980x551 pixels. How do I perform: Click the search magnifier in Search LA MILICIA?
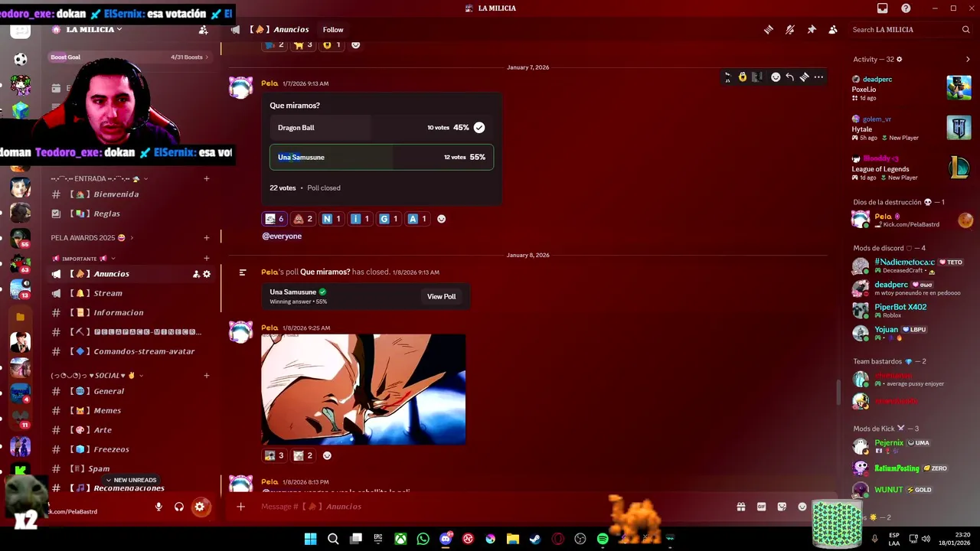966,30
